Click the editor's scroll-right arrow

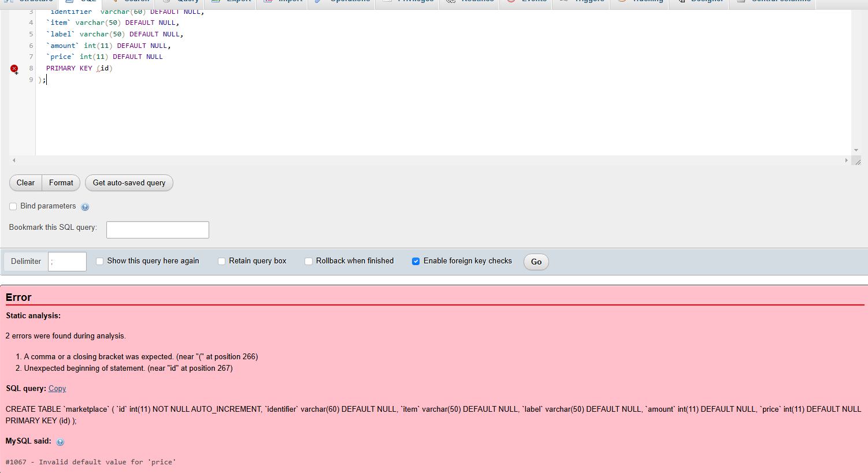(846, 161)
